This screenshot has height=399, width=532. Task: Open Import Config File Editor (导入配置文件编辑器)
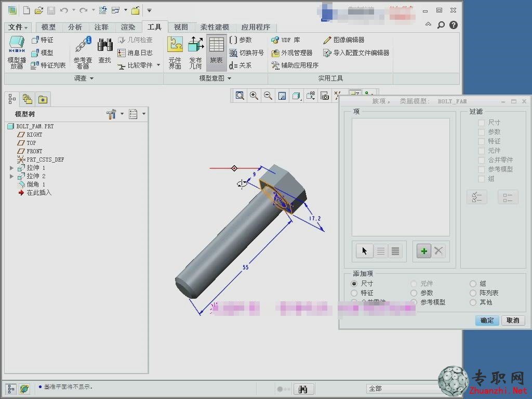coord(356,52)
